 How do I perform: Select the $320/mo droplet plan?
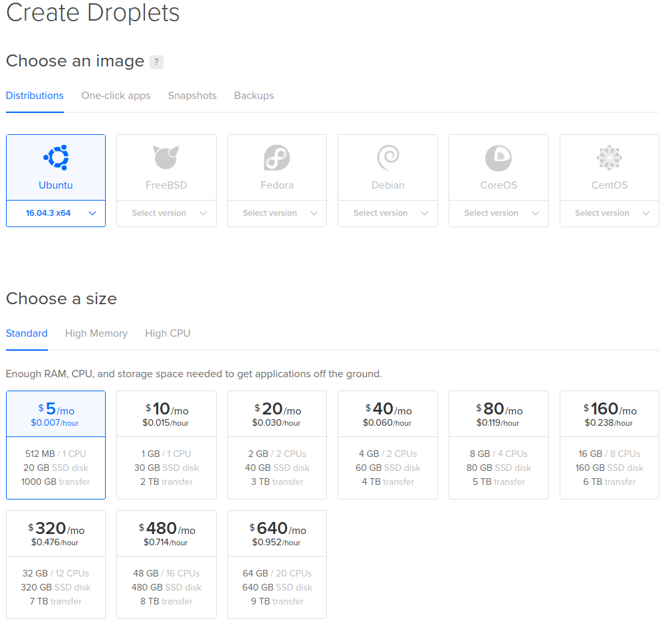pos(56,564)
